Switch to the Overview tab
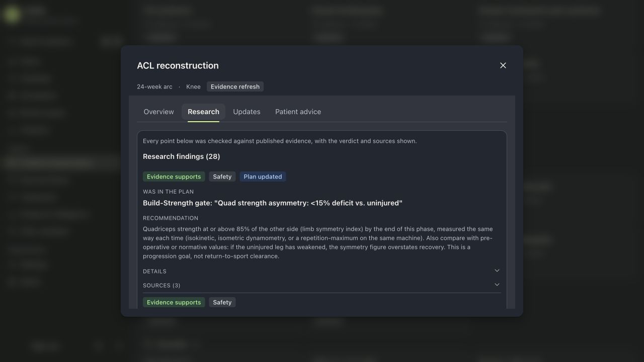The width and height of the screenshot is (644, 362). coord(158,112)
